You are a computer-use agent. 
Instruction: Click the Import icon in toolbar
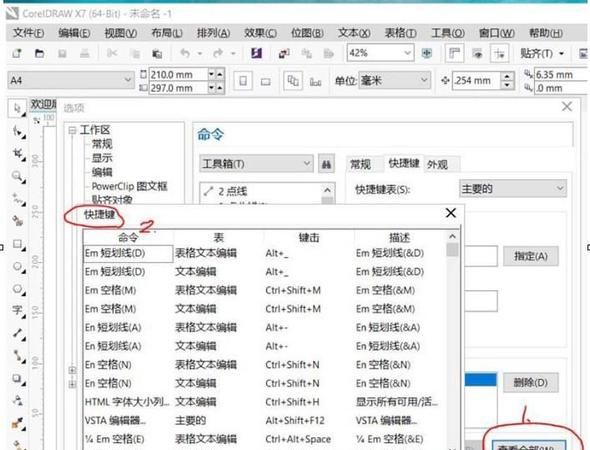[284, 54]
